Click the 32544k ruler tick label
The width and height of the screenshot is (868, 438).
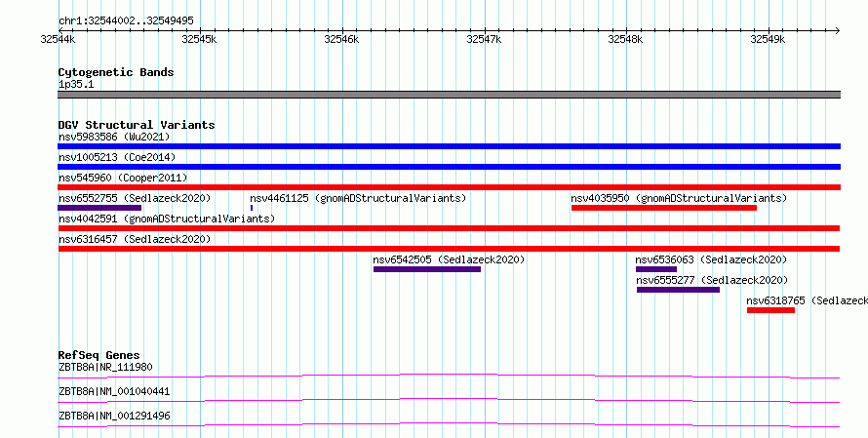click(58, 39)
